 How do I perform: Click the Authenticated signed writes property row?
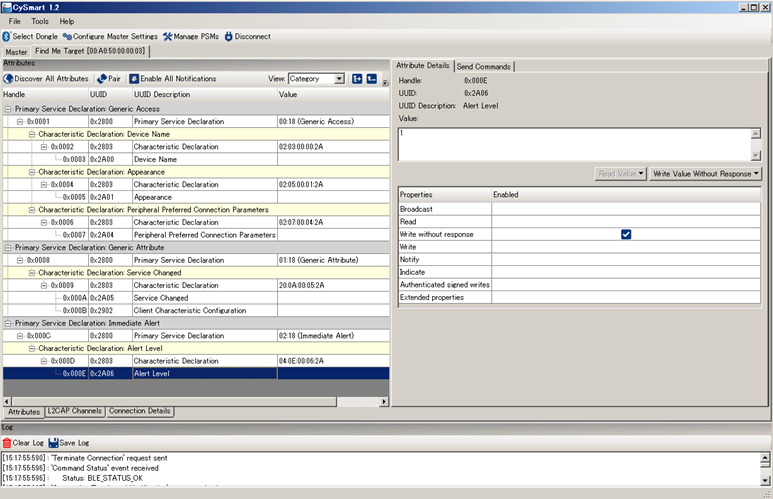click(579, 285)
